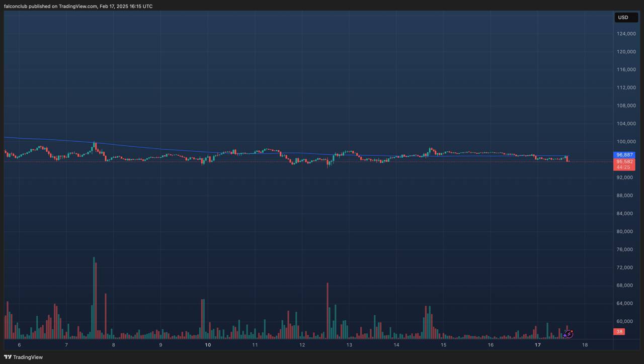The width and height of the screenshot is (644, 364).
Task: Click the 68,000 price axis label
Action: [x=625, y=286]
